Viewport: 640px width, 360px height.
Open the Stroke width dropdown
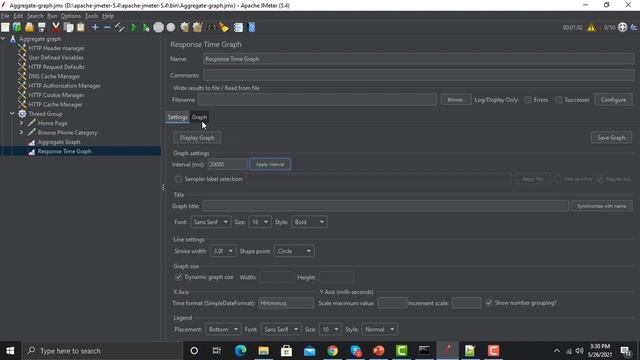pyautogui.click(x=223, y=251)
